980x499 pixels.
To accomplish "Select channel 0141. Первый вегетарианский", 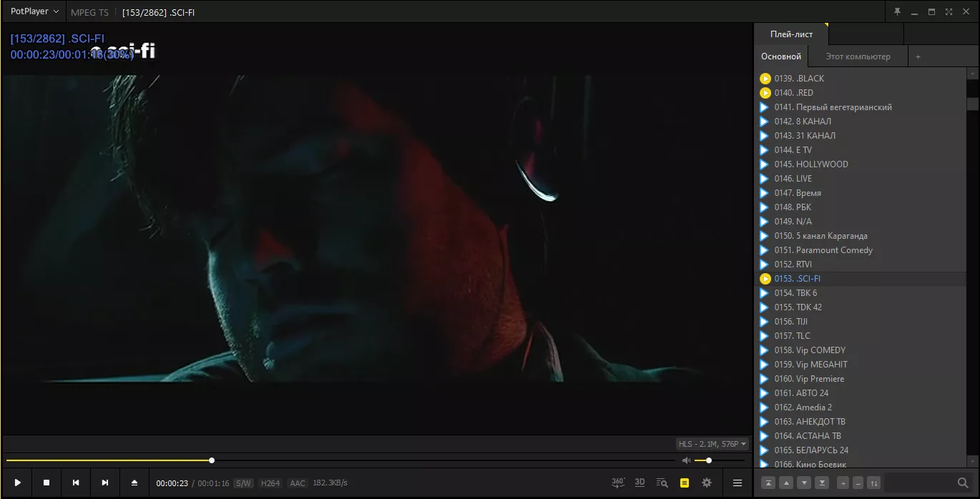I will (x=861, y=107).
